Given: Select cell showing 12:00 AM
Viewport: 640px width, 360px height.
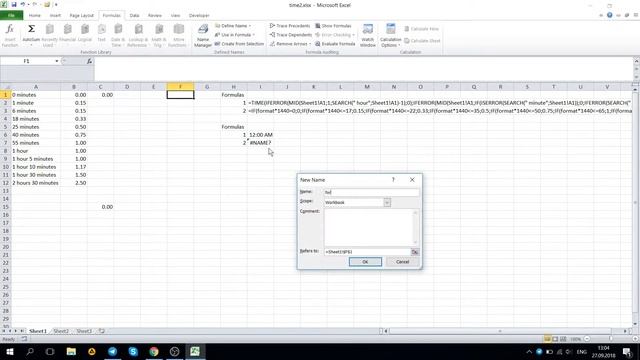Looking at the screenshot, I should pos(260,135).
